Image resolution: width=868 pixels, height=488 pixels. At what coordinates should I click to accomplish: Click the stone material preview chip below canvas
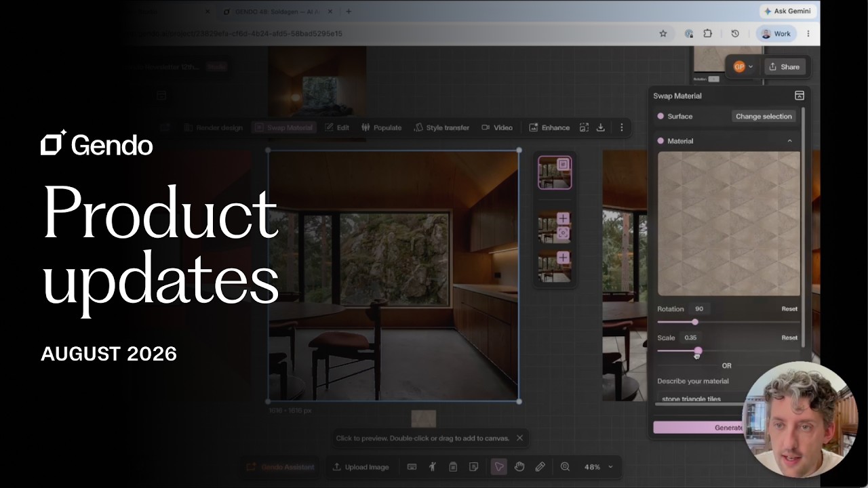coord(423,418)
